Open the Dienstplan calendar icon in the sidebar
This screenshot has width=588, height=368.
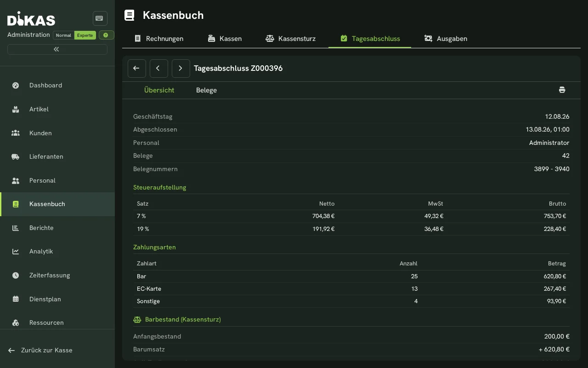[x=16, y=299]
